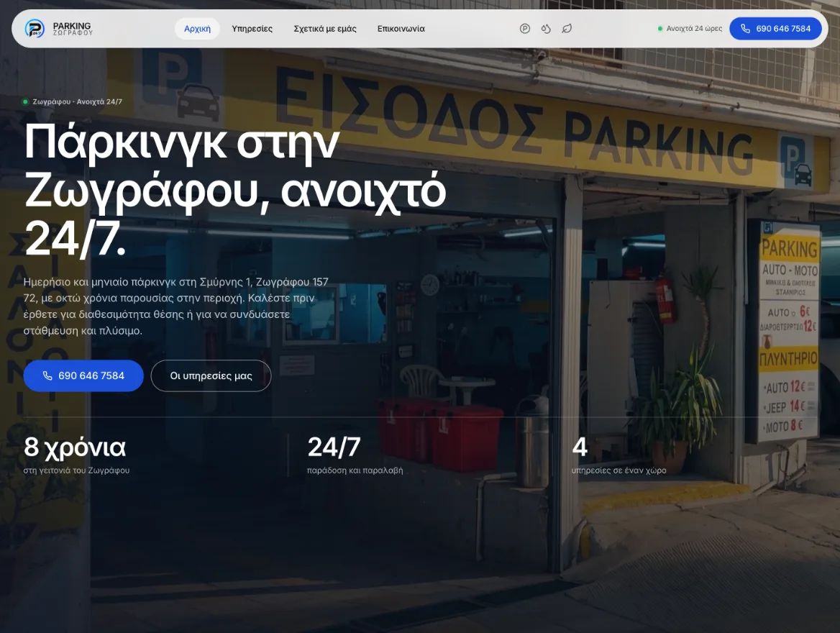
Task: Click the Parking Ζωγράφου logo icon
Action: (35, 28)
